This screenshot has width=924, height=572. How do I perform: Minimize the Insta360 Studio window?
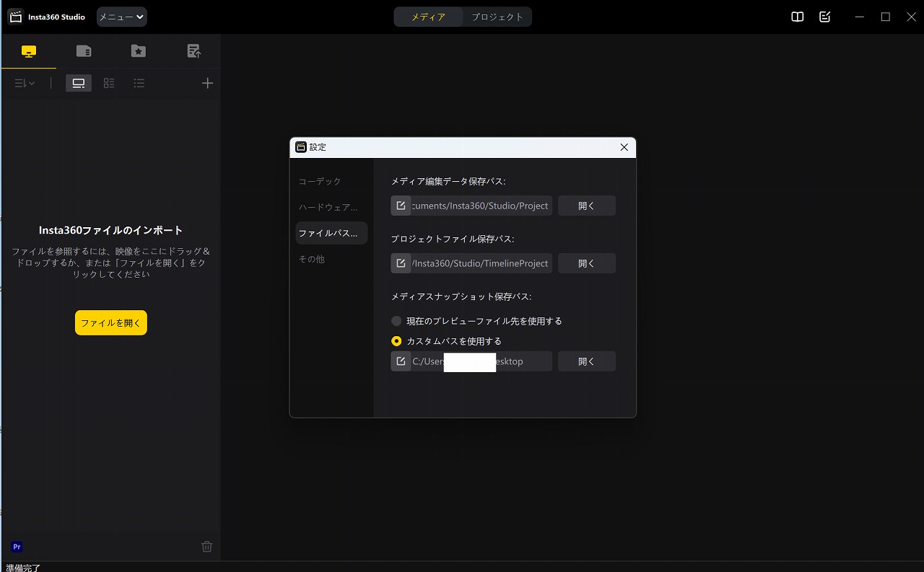(859, 17)
